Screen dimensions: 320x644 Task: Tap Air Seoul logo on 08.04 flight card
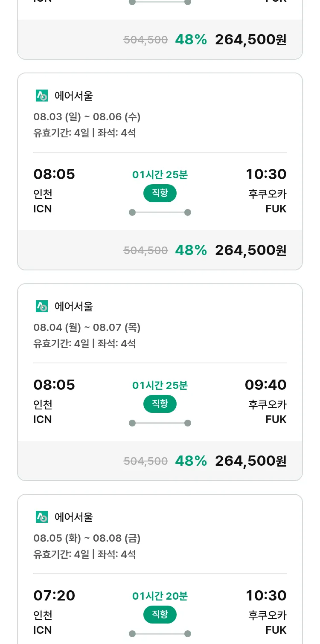pos(42,306)
